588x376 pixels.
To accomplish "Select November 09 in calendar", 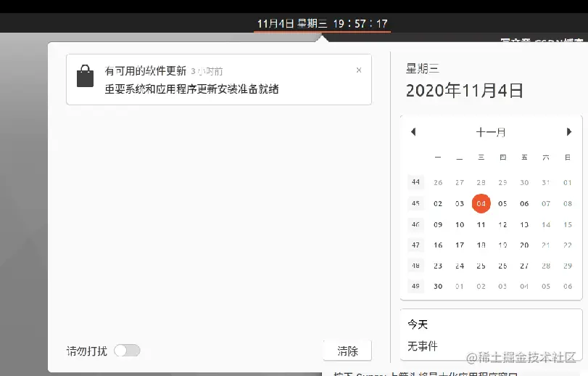I will pyautogui.click(x=438, y=224).
